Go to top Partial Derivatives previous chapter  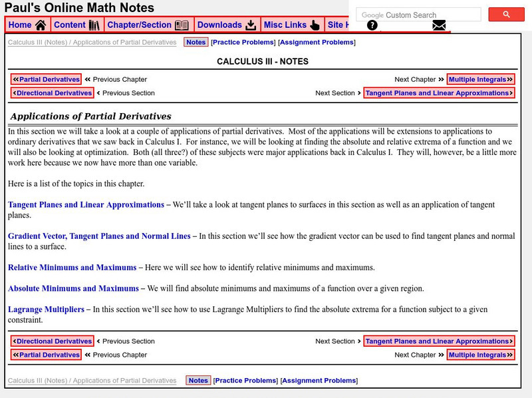46,79
